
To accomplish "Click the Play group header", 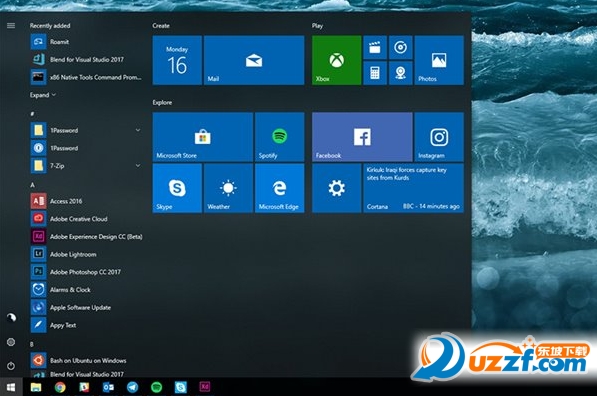I will pos(318,26).
